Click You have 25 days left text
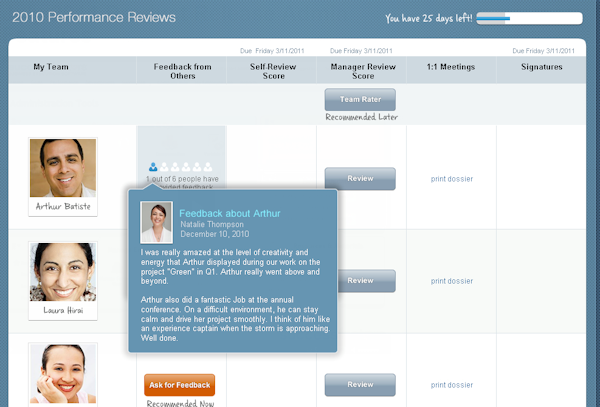This screenshot has height=407, width=600. pyautogui.click(x=429, y=18)
